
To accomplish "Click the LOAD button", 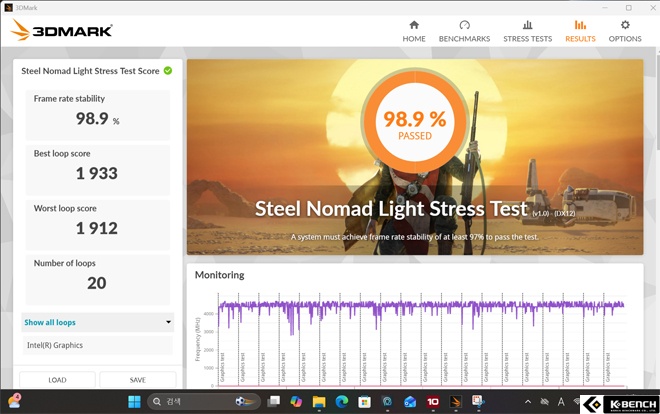I will (57, 380).
